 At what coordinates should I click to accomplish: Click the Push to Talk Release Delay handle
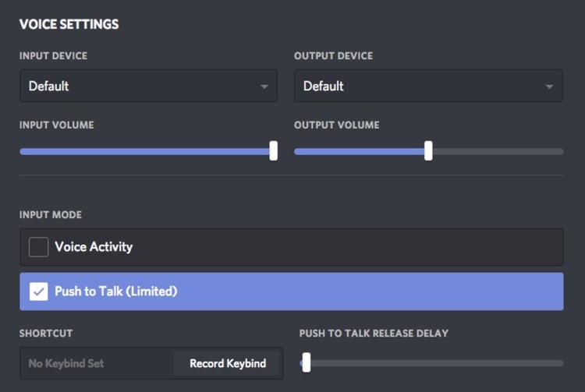[307, 362]
